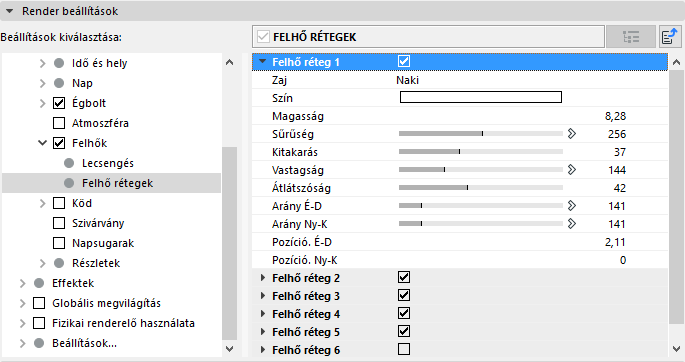The image size is (685, 362).
Task: Expand the Részletek tree node
Action: (42, 263)
